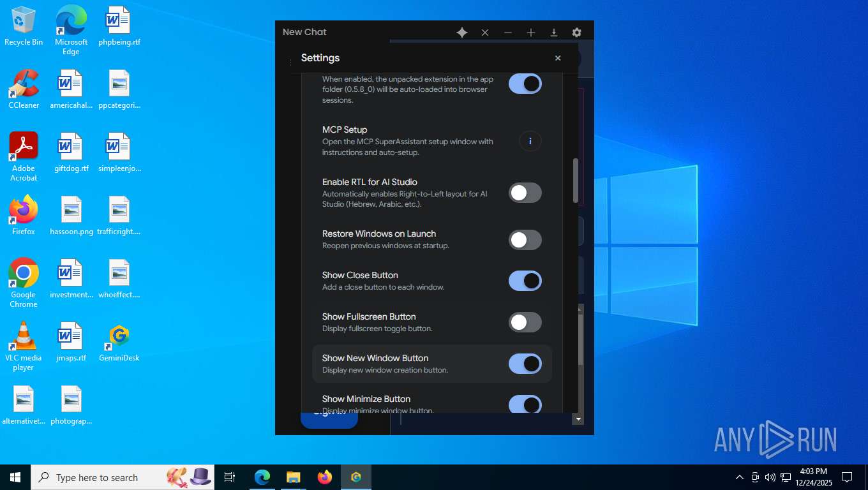Screen dimensions: 868x490
Task: Toggle off Show New Window Button
Action: tap(525, 364)
